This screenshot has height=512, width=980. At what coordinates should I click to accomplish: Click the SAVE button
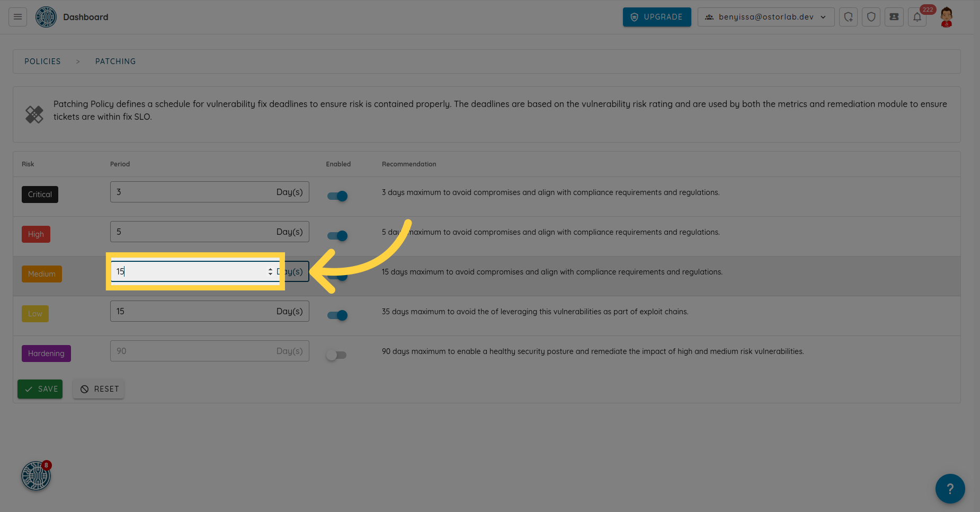(40, 389)
